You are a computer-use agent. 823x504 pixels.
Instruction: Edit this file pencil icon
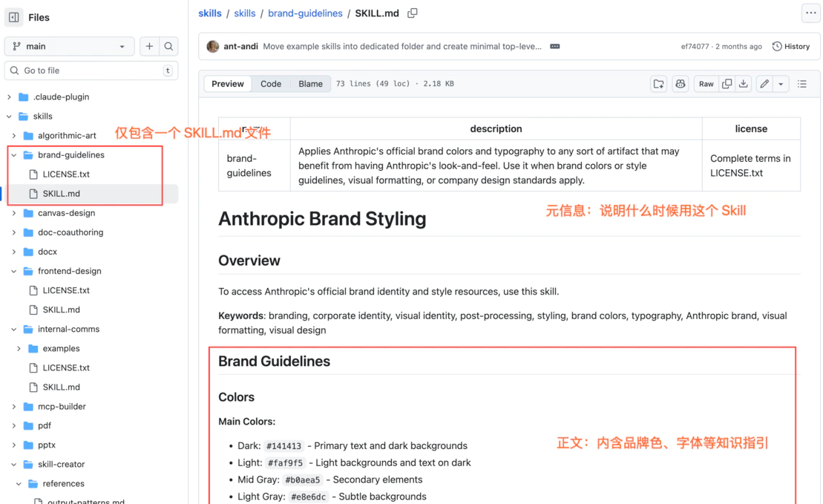pos(764,84)
